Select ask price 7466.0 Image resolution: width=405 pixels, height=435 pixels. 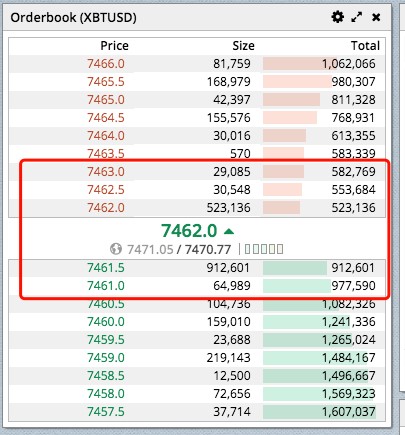point(106,64)
